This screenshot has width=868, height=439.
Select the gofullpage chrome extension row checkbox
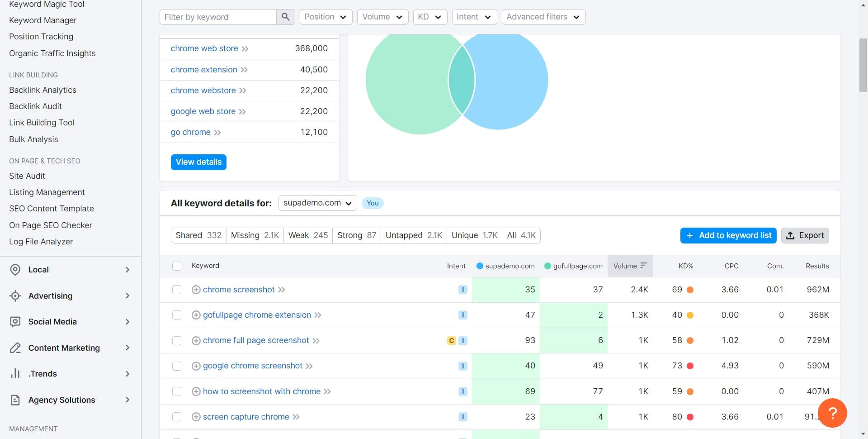pyautogui.click(x=177, y=315)
